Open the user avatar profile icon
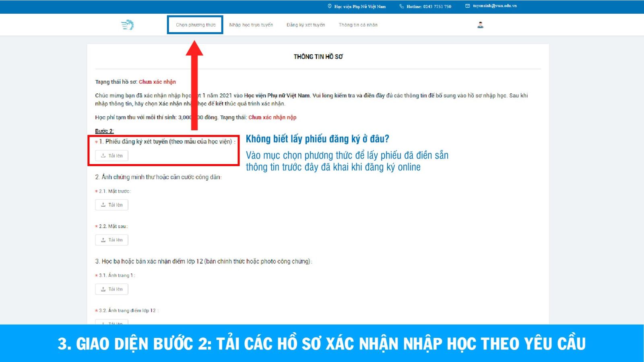 point(480,25)
